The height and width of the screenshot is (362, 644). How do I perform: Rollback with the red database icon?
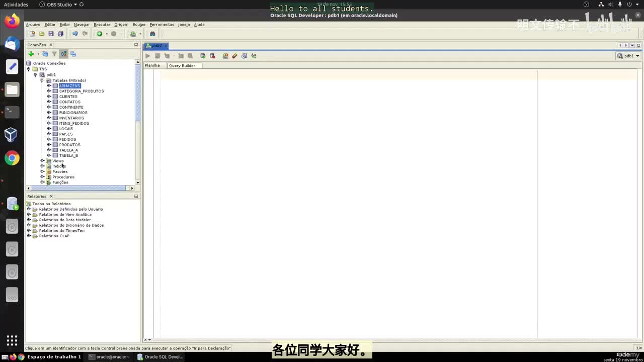212,56
